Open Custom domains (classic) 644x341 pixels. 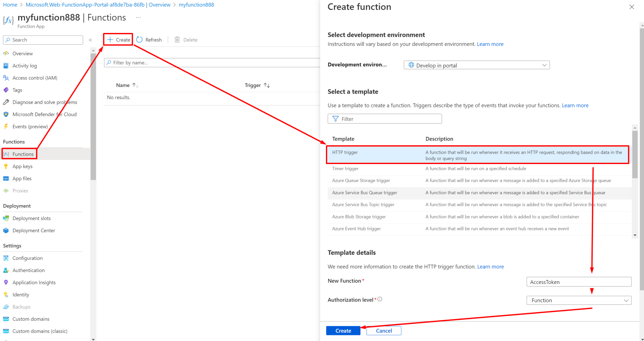pos(40,331)
